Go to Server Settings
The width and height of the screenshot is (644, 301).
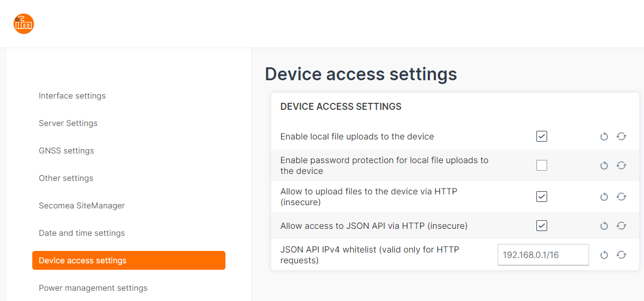(x=68, y=123)
